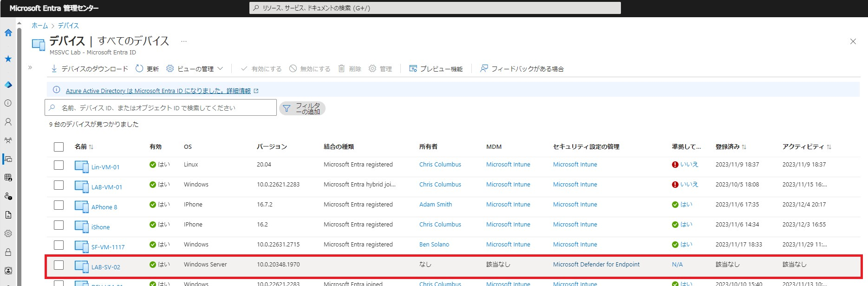Click the blue diamond Entra ID sidebar icon
This screenshot has height=286, width=868.
(8, 85)
